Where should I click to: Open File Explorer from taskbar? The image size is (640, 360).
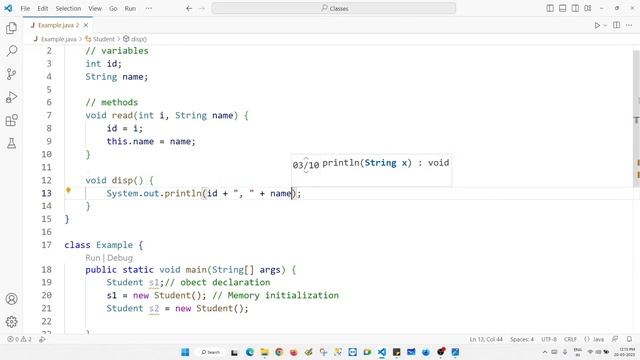tap(264, 352)
